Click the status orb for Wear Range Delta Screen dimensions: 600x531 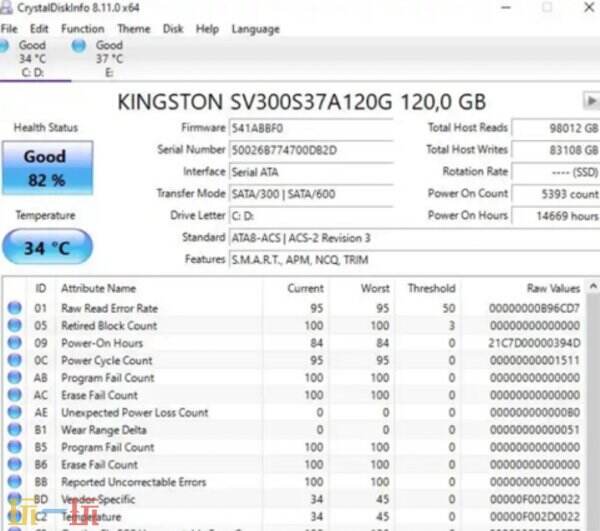pos(15,429)
